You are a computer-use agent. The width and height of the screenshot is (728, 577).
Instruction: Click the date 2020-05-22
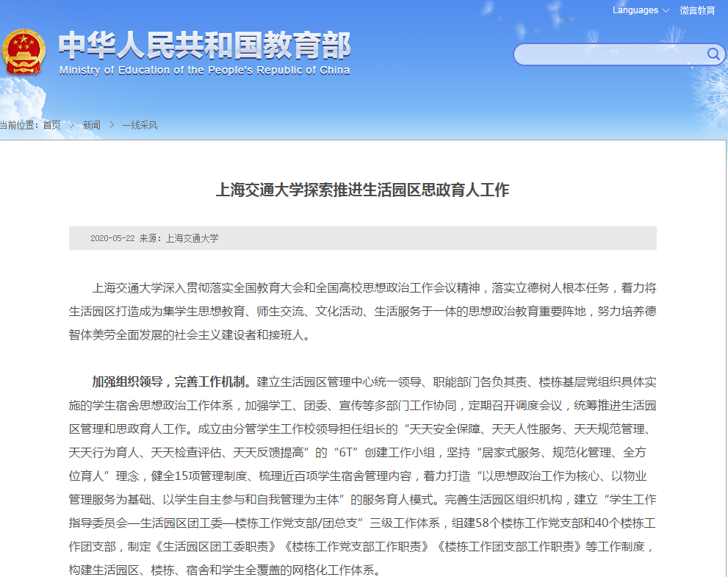(112, 238)
